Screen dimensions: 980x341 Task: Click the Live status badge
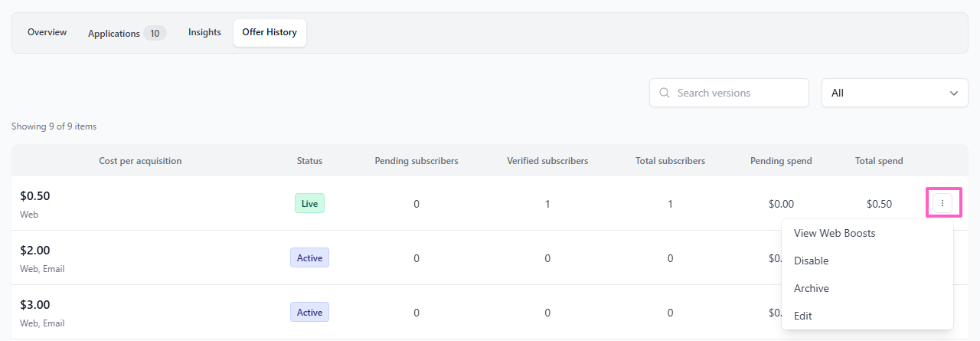click(x=309, y=203)
